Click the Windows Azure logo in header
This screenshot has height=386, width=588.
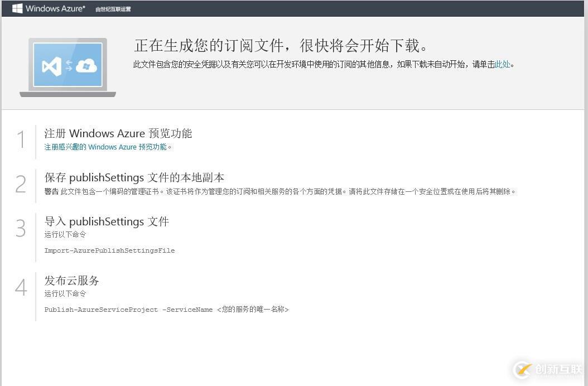(49, 8)
